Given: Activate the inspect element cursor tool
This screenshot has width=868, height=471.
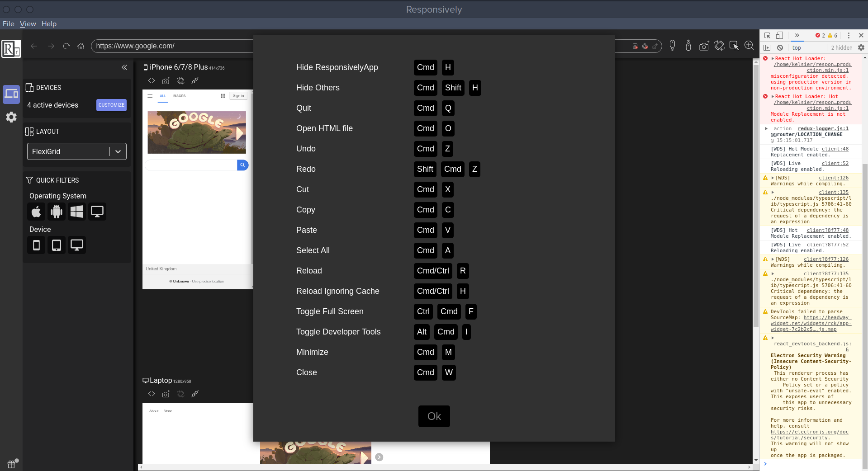Looking at the screenshot, I should pos(734,46).
